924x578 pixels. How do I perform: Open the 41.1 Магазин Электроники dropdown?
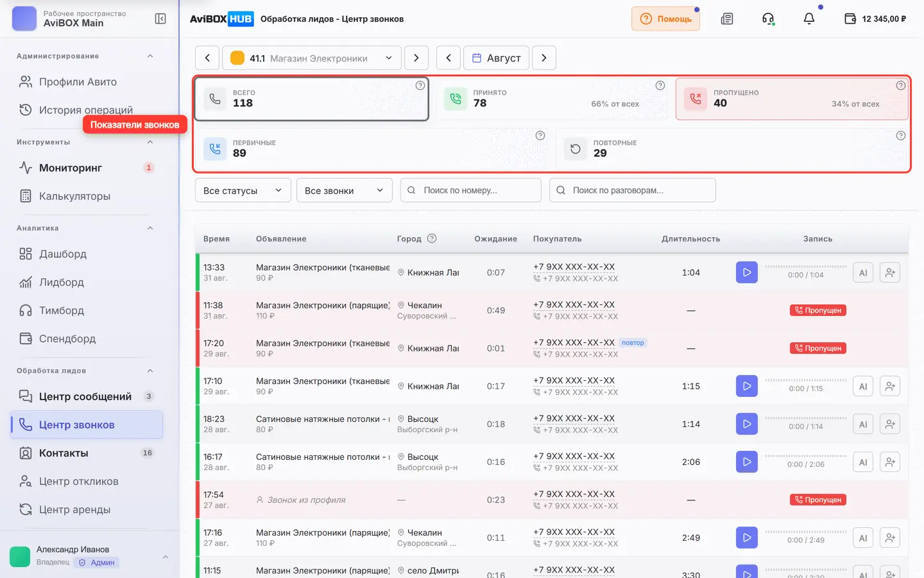tap(312, 58)
